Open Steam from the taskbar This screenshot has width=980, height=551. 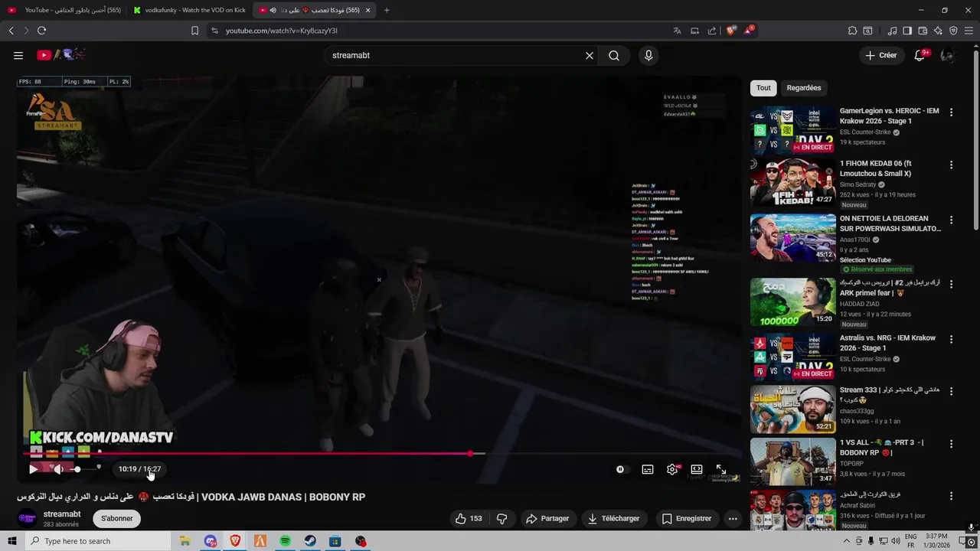pos(310,541)
